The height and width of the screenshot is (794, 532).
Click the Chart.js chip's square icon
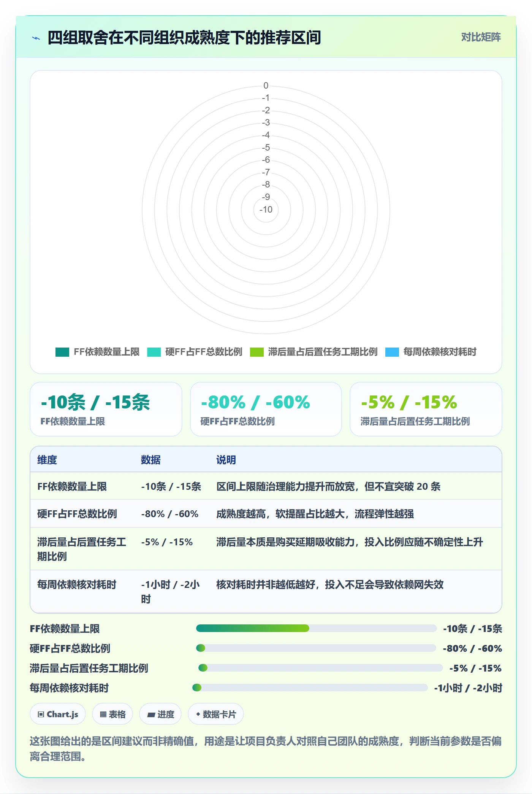41,715
